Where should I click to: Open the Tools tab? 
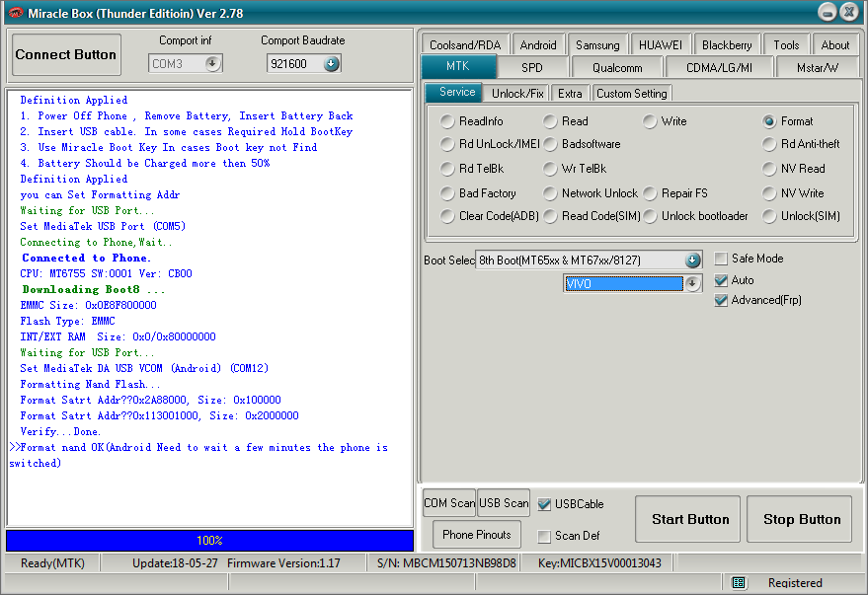pos(786,44)
